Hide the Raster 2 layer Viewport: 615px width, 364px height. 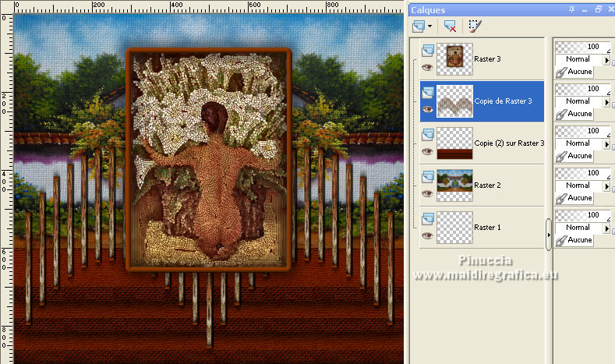click(427, 194)
